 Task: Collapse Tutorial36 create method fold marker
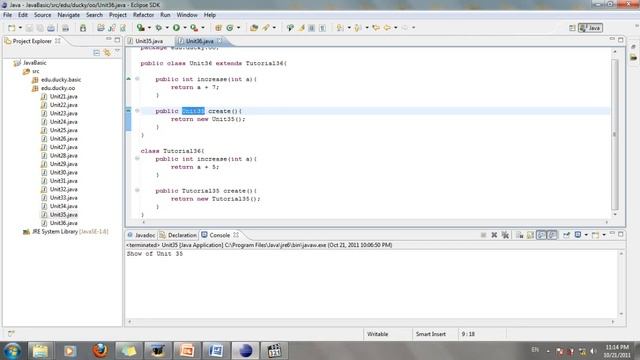point(137,190)
